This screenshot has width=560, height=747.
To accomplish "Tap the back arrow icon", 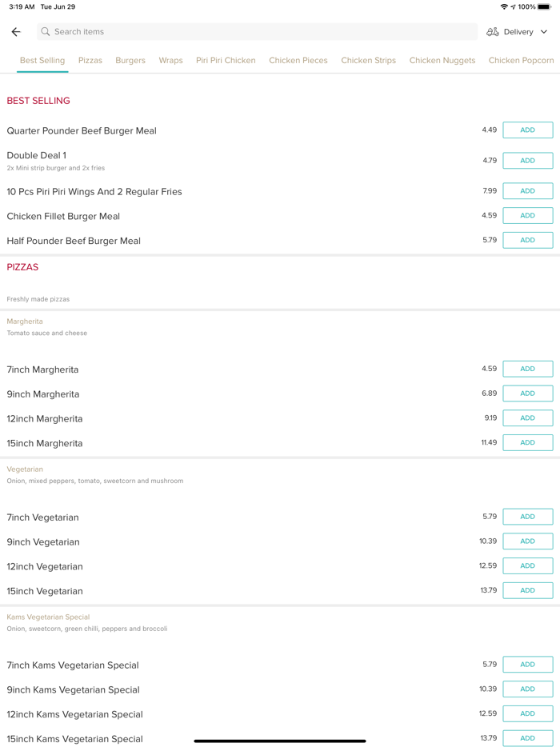I will tap(16, 32).
